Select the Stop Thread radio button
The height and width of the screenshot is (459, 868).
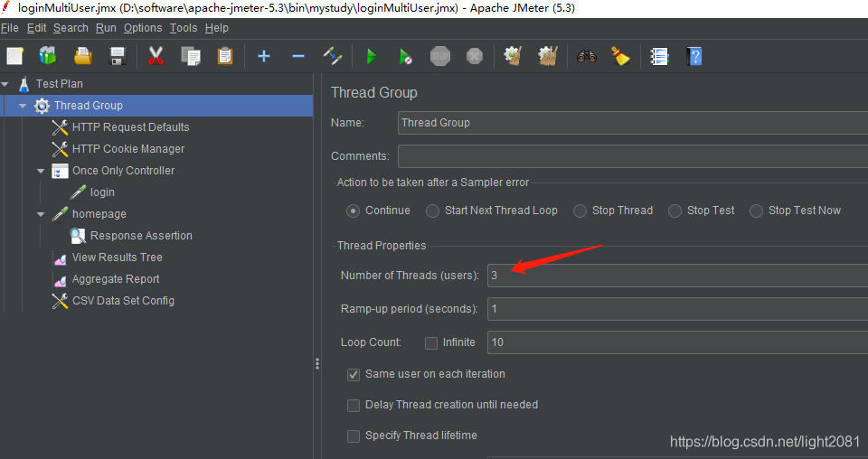tap(580, 211)
